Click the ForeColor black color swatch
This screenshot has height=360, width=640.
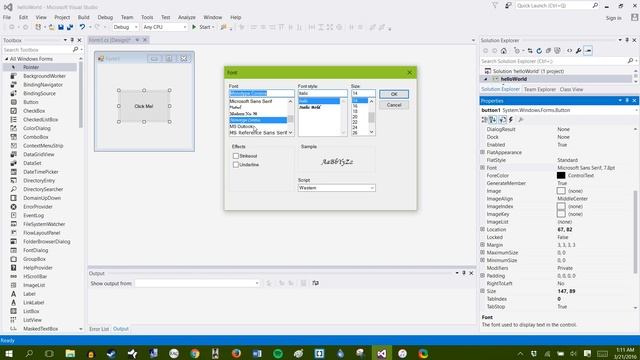561,176
